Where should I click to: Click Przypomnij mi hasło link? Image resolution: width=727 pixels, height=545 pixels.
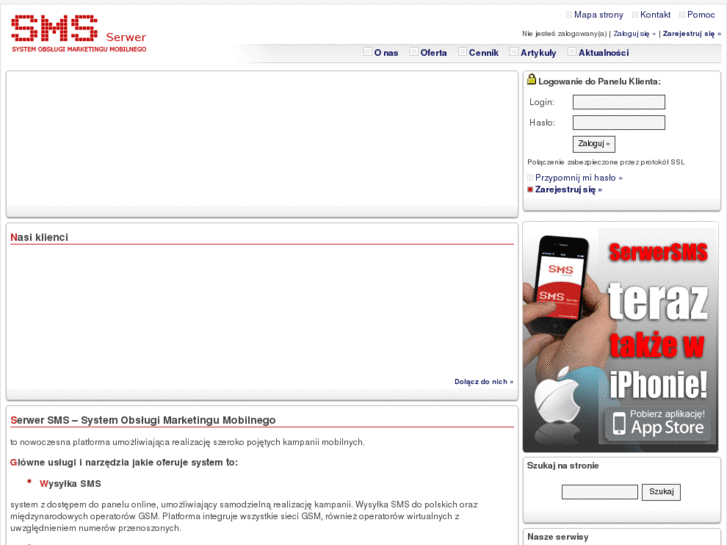coord(579,178)
